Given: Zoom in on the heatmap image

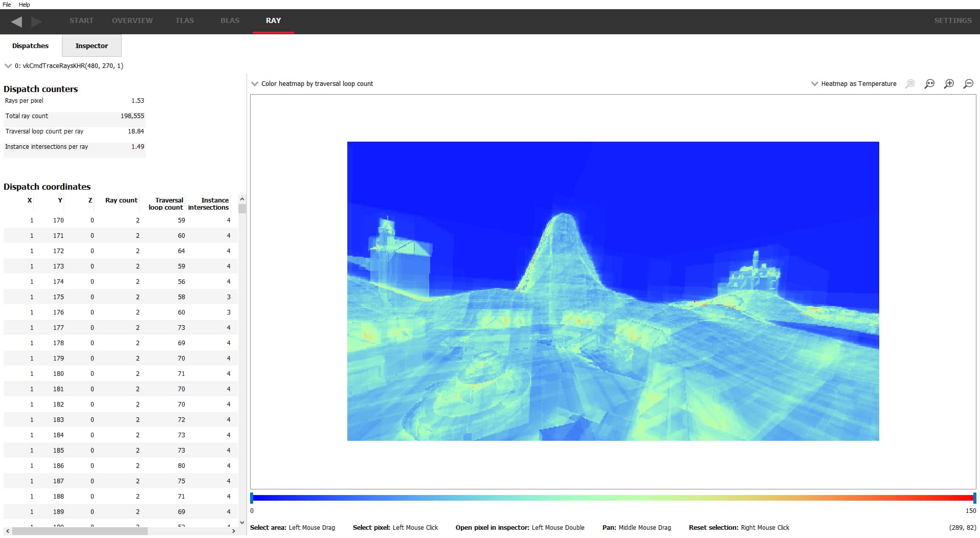Looking at the screenshot, I should click(949, 84).
